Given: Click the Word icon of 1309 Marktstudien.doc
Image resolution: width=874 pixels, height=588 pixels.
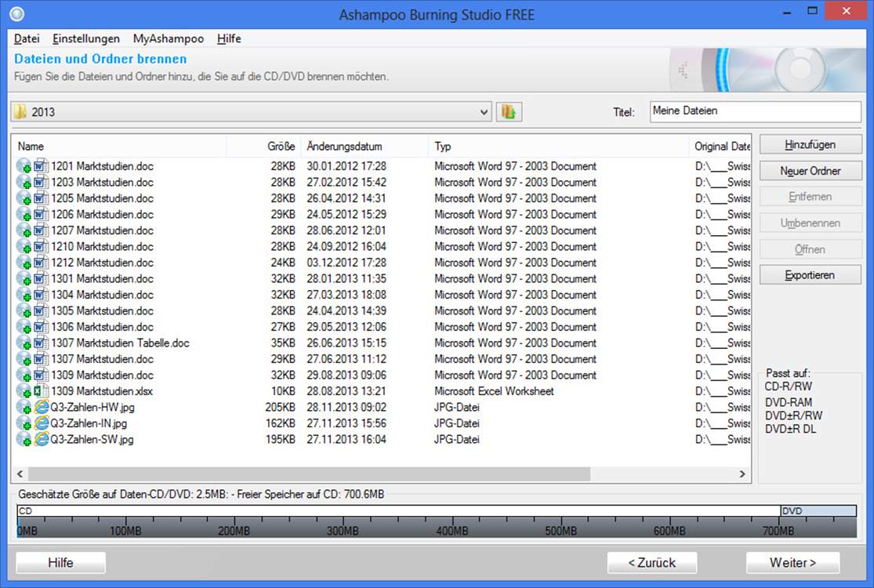Looking at the screenshot, I should (x=41, y=375).
